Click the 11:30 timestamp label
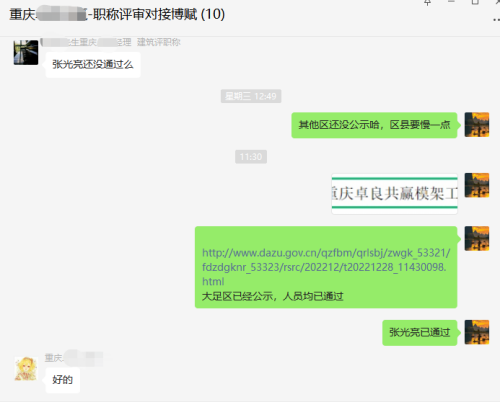 (251, 157)
